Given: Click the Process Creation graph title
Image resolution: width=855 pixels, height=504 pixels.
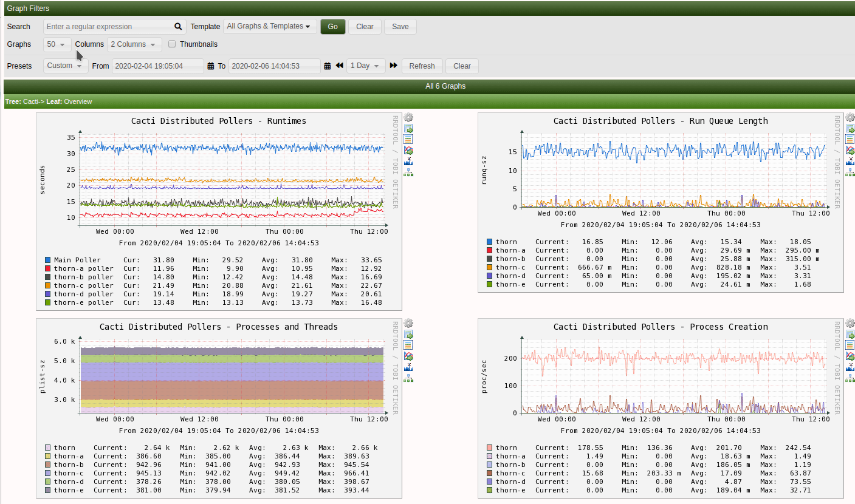Looking at the screenshot, I should [661, 327].
